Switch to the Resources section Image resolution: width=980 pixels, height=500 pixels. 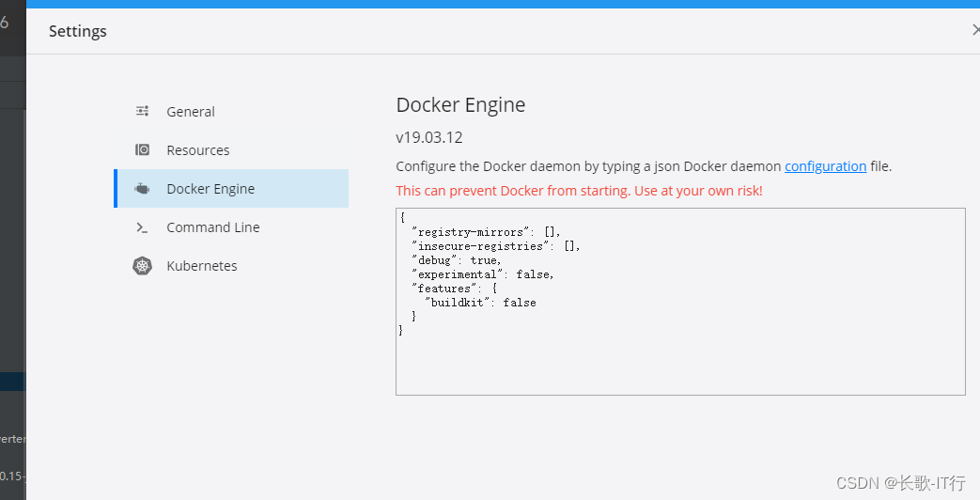point(197,150)
